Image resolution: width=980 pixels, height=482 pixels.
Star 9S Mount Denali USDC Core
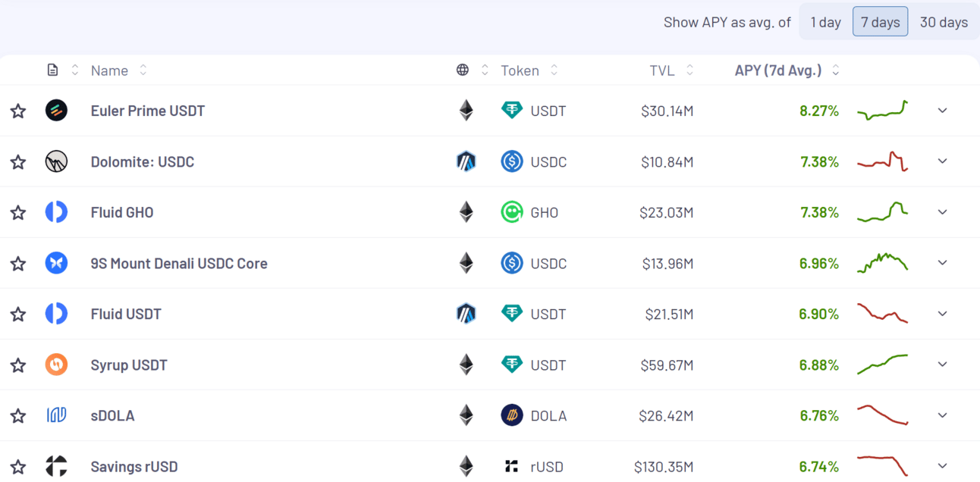tap(18, 264)
